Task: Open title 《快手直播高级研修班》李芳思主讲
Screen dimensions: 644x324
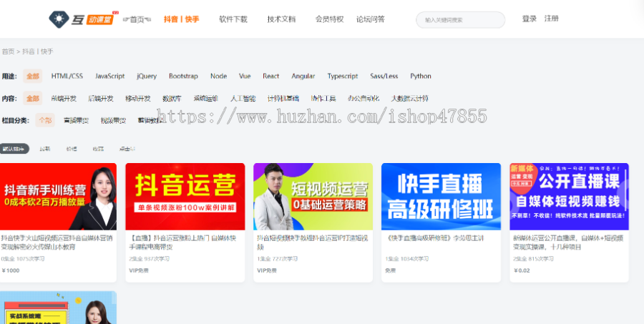Action: (x=435, y=237)
